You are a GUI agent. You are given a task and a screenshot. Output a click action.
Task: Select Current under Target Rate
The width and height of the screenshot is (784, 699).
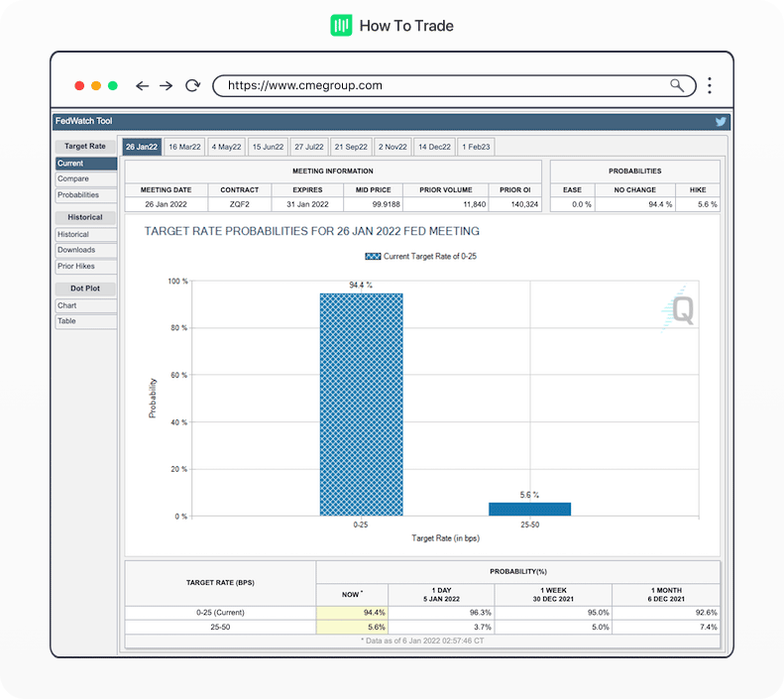[x=86, y=164]
